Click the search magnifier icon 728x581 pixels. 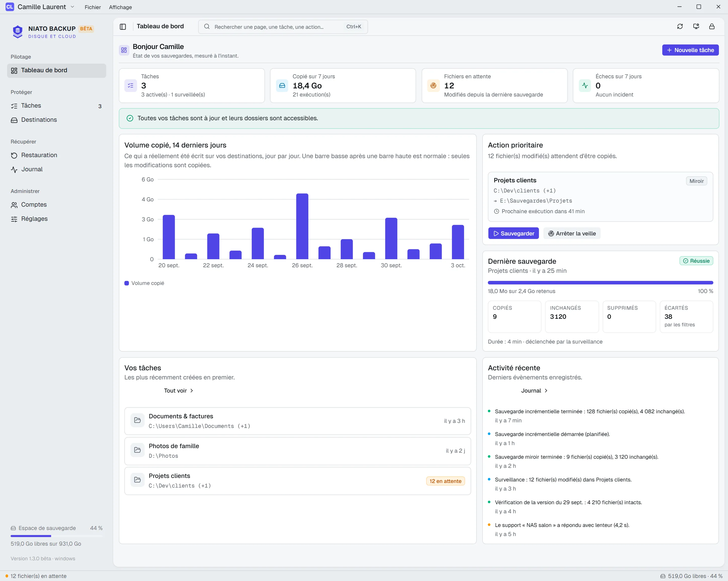point(207,27)
